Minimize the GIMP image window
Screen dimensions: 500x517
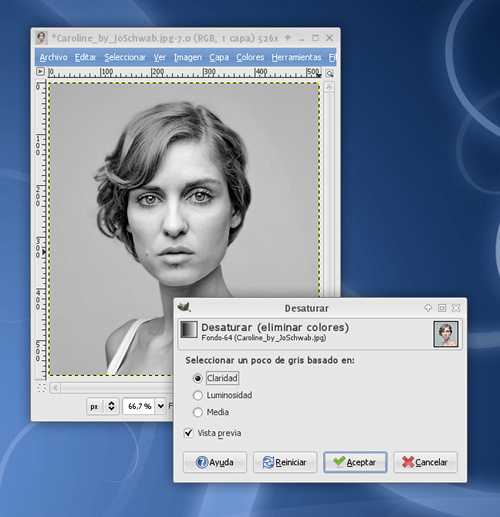[x=302, y=39]
